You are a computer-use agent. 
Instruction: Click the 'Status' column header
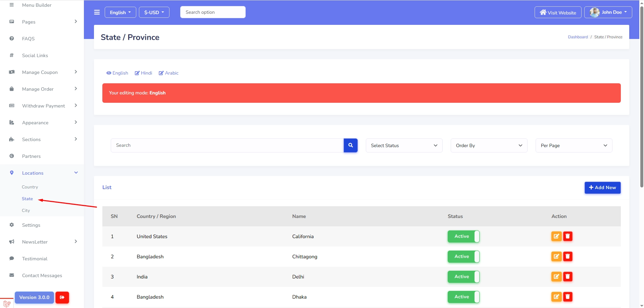click(455, 216)
